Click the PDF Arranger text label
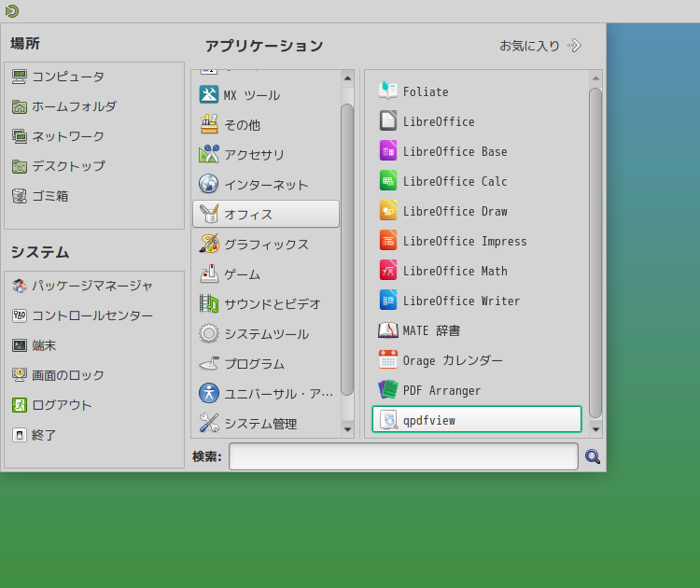Image resolution: width=700 pixels, height=588 pixels. tap(441, 391)
